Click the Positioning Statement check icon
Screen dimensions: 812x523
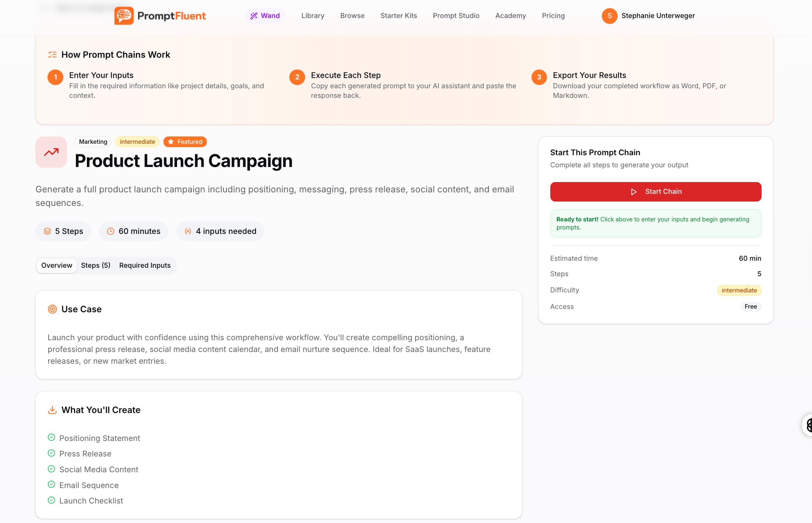(x=52, y=437)
